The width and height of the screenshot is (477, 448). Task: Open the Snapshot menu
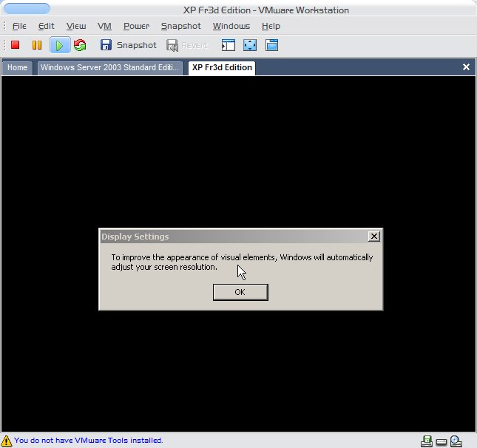[180, 26]
